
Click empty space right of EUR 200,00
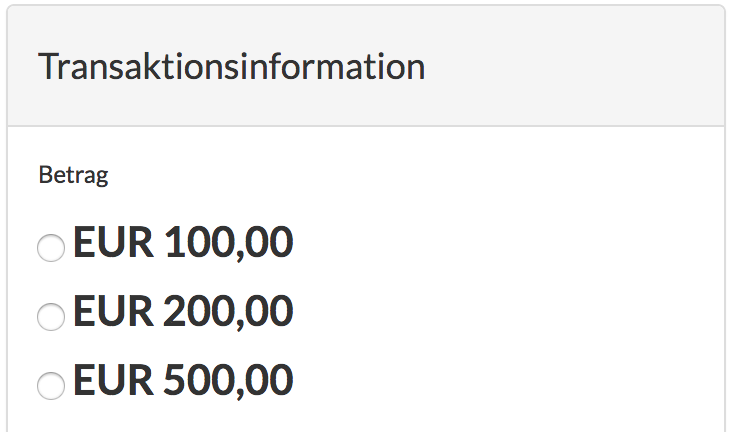500,313
